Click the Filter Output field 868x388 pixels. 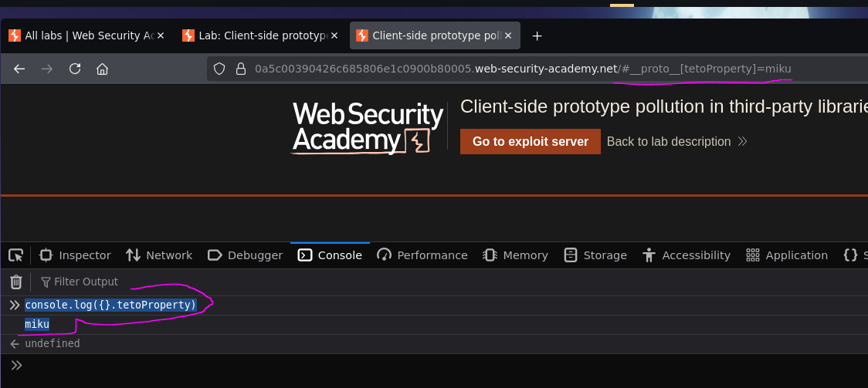click(80, 282)
